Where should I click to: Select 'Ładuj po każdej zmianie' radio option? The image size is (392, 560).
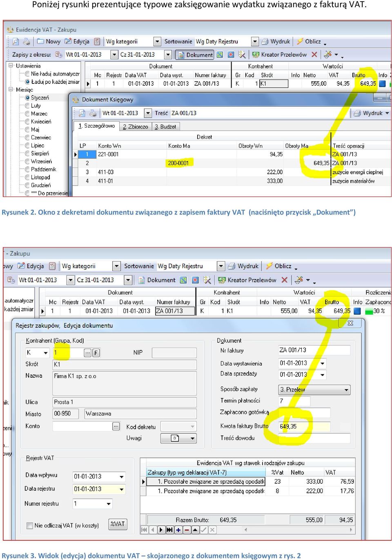click(x=27, y=82)
